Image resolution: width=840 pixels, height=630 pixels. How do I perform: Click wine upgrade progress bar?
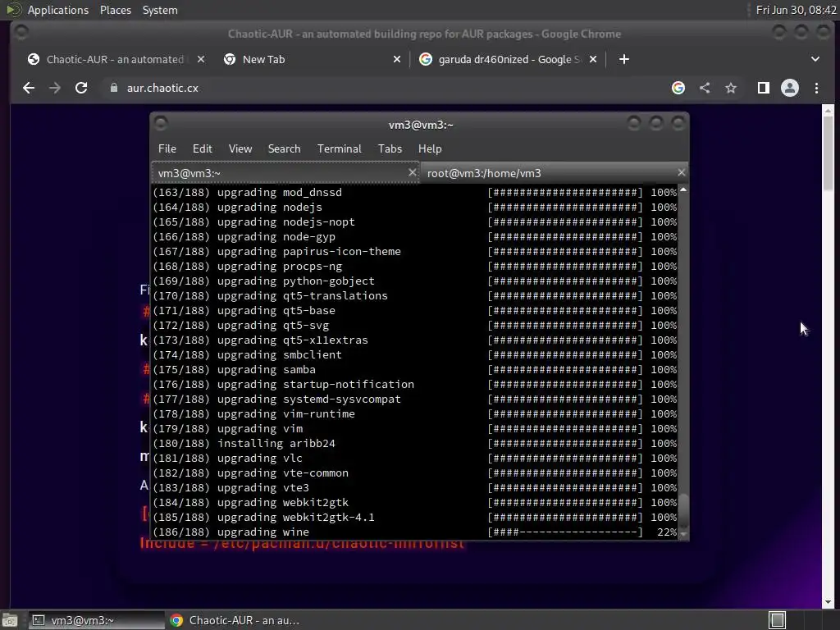coord(564,532)
